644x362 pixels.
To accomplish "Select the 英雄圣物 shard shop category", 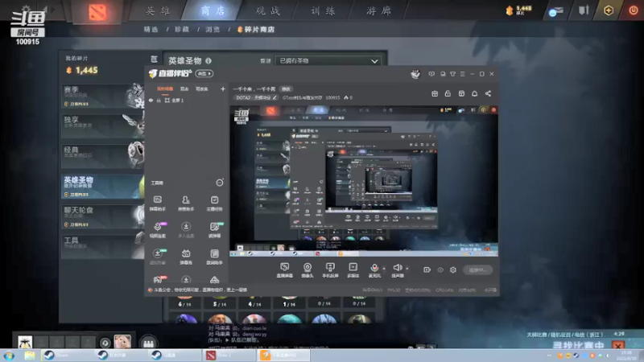I will [x=103, y=186].
